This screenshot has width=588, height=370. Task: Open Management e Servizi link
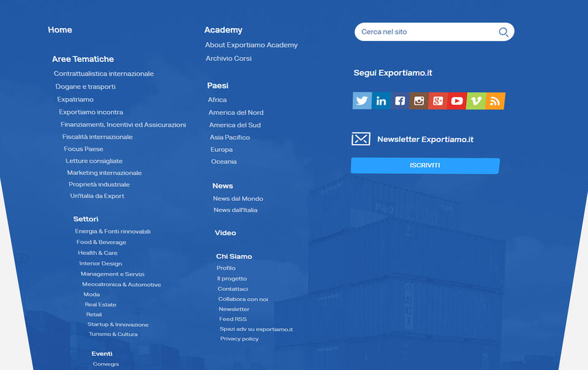pos(113,274)
